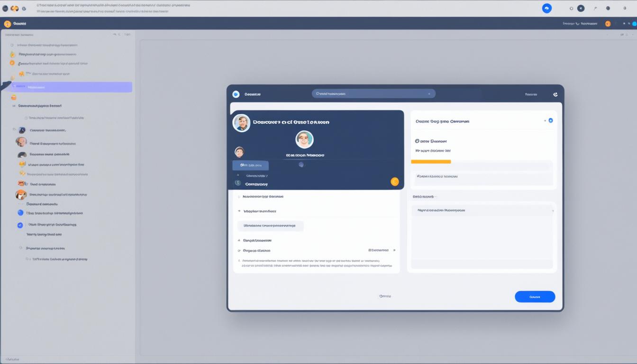The height and width of the screenshot is (364, 637).
Task: Select the blue radio button on the right card
Action: (x=550, y=121)
